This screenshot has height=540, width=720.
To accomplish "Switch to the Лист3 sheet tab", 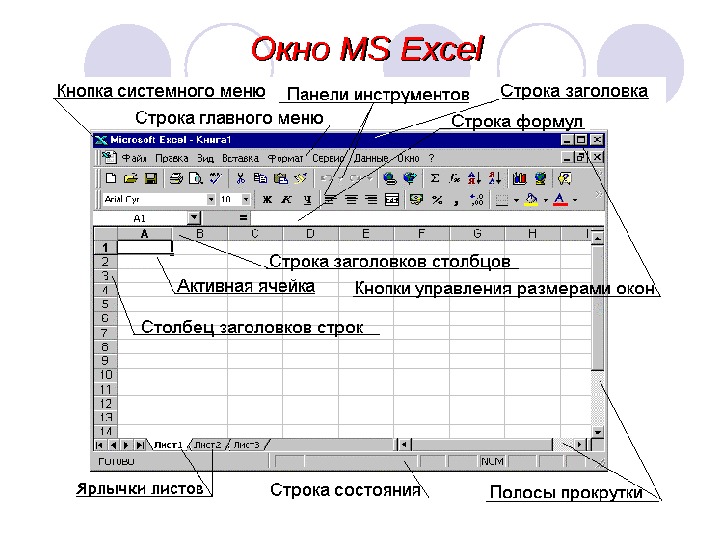I will (x=247, y=444).
